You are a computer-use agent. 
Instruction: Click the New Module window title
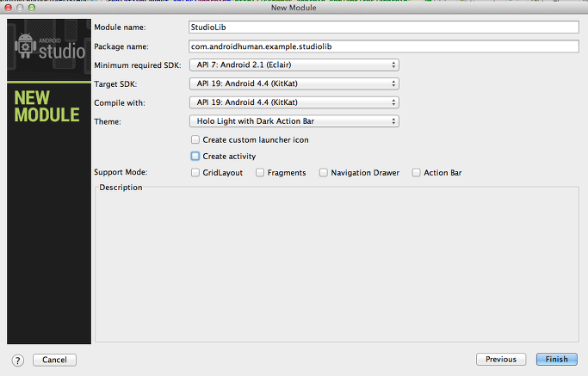(x=294, y=8)
